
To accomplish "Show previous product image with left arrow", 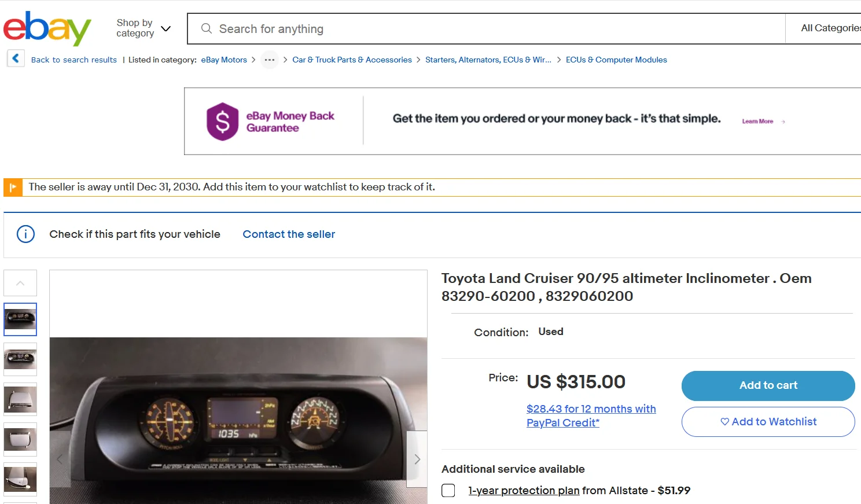I will pyautogui.click(x=60, y=459).
